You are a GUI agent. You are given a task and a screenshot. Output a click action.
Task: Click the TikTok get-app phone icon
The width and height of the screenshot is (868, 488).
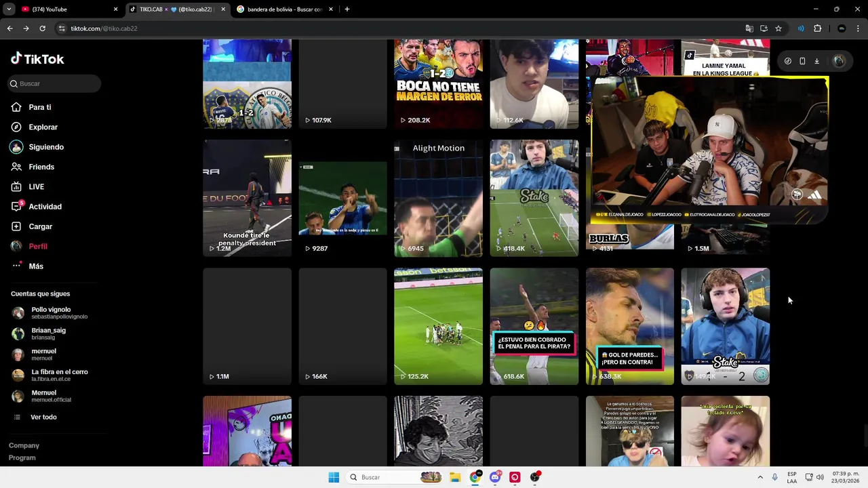click(802, 61)
